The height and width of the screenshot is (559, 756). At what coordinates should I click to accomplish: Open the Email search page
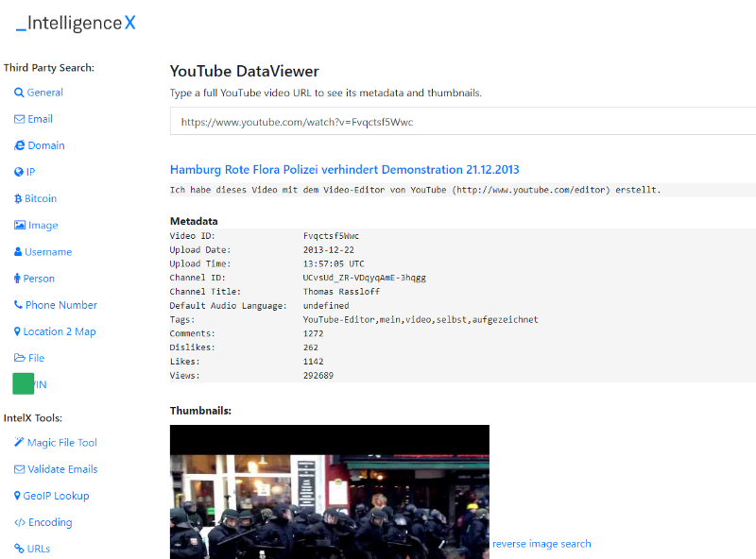tap(40, 119)
